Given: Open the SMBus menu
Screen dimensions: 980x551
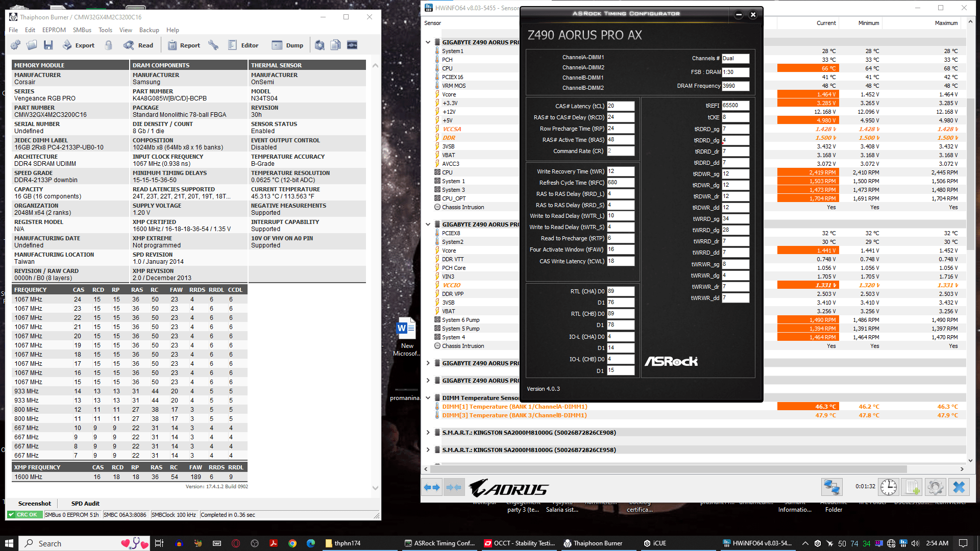Looking at the screenshot, I should (x=82, y=30).
